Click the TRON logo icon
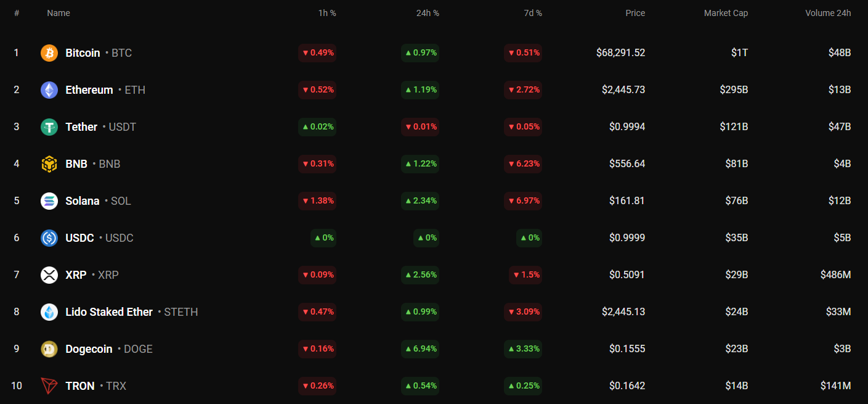This screenshot has height=404, width=868. coord(49,386)
